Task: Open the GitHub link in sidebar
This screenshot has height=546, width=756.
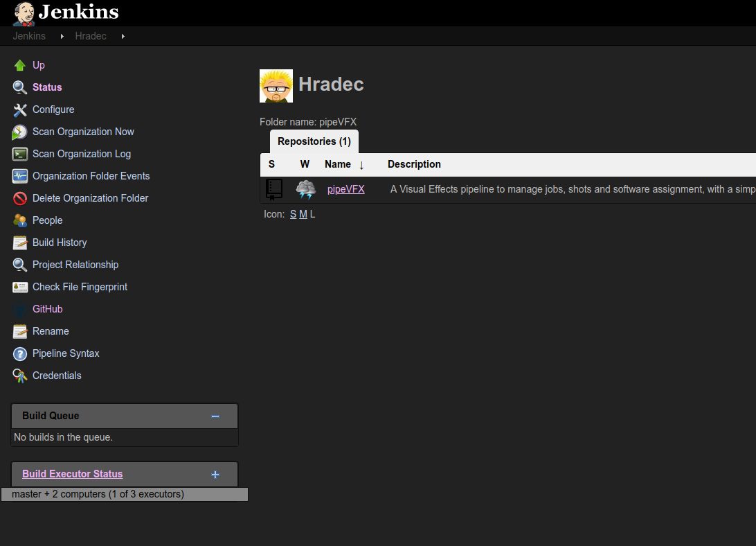Action: click(x=47, y=310)
